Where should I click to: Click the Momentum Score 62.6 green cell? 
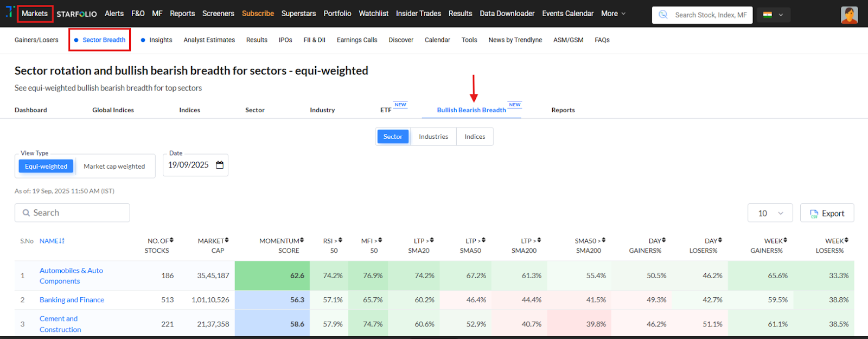point(272,276)
